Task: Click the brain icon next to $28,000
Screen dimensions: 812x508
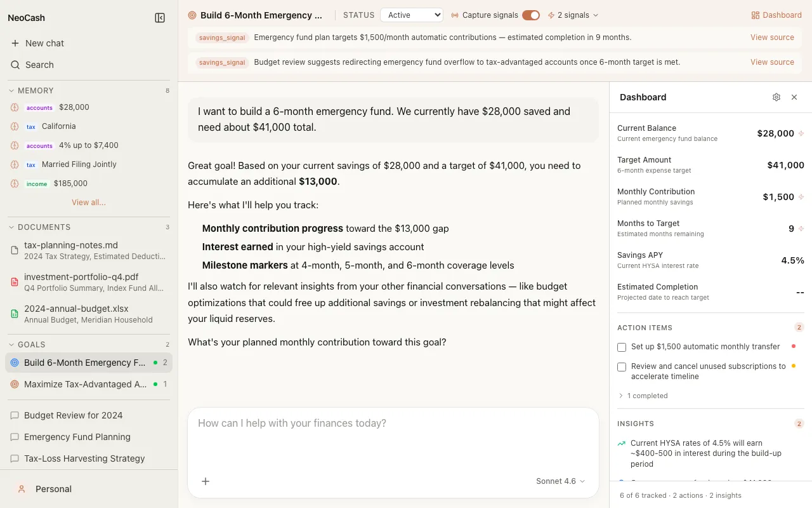Action: (x=15, y=107)
